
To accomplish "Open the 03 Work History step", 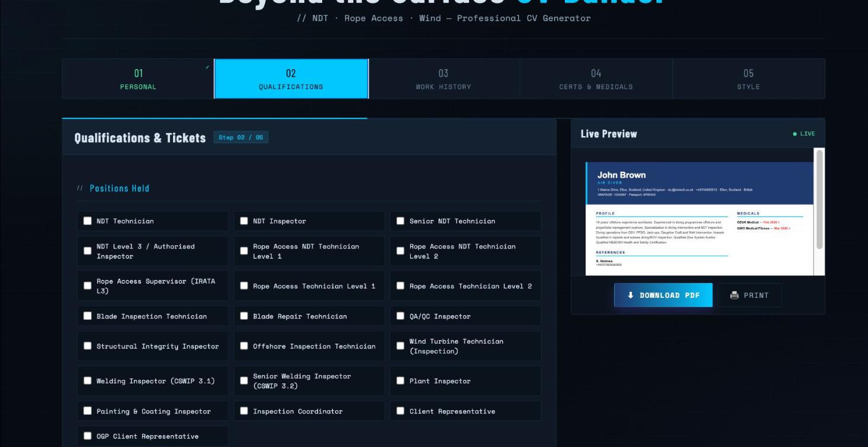I will coord(444,79).
